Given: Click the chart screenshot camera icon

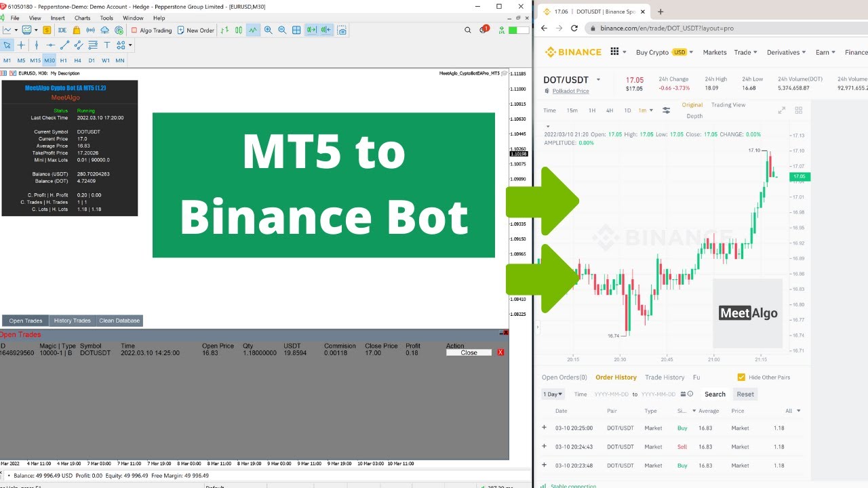Looking at the screenshot, I should 342,30.
